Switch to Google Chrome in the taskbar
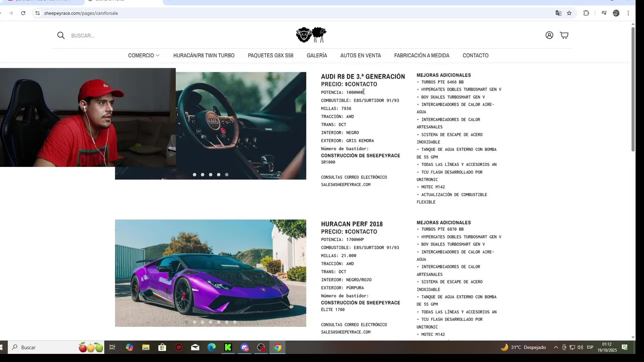The width and height of the screenshot is (644, 362). (x=277, y=347)
